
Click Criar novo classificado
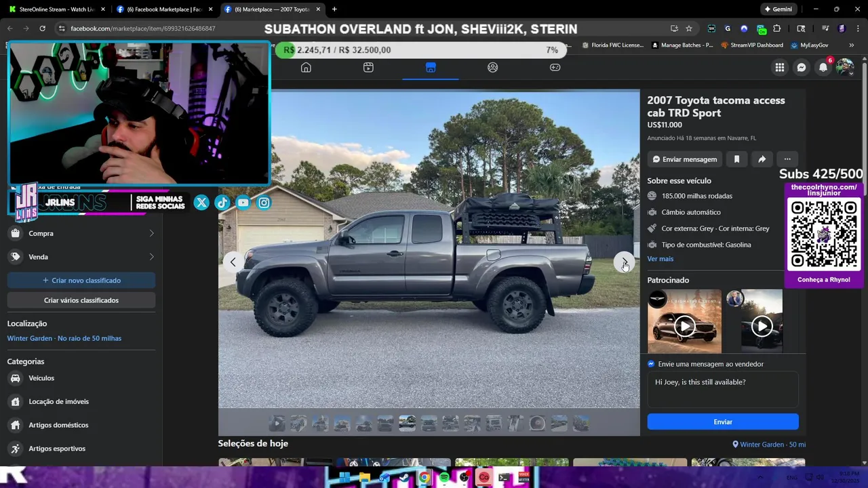pyautogui.click(x=81, y=281)
